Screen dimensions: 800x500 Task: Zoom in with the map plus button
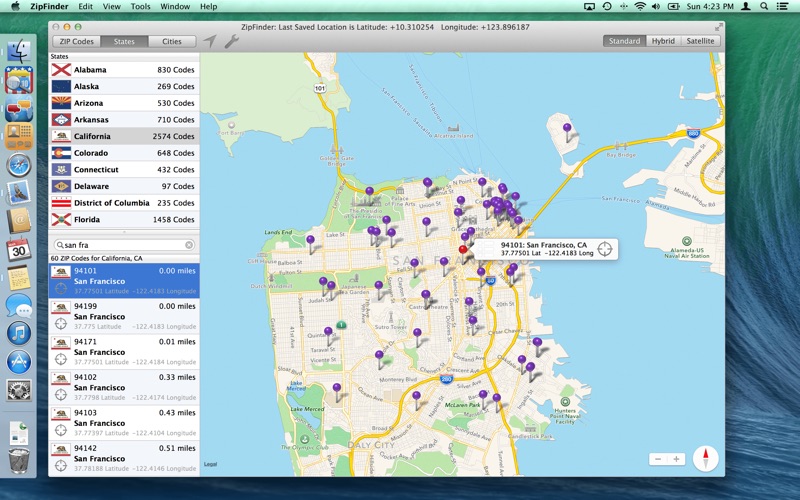point(677,459)
